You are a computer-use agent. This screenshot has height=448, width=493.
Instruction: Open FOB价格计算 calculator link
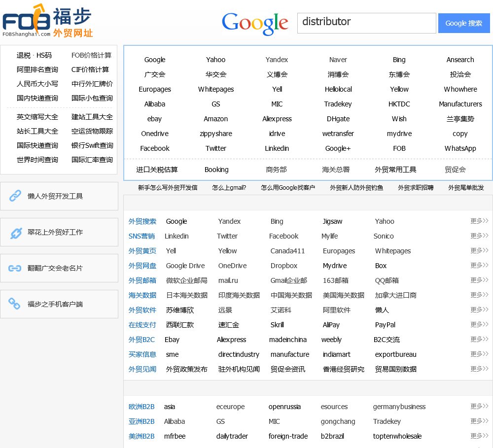pyautogui.click(x=91, y=55)
